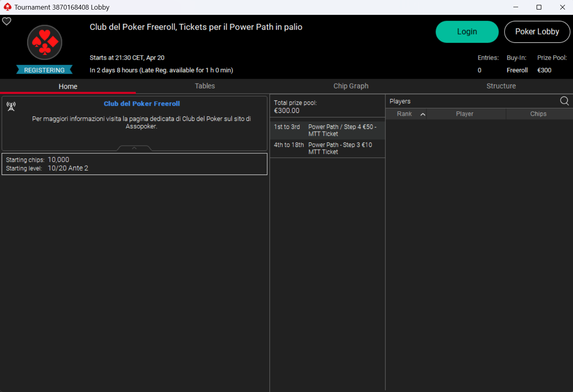
Task: Open Club del Poker Freeroll link
Action: click(x=142, y=104)
